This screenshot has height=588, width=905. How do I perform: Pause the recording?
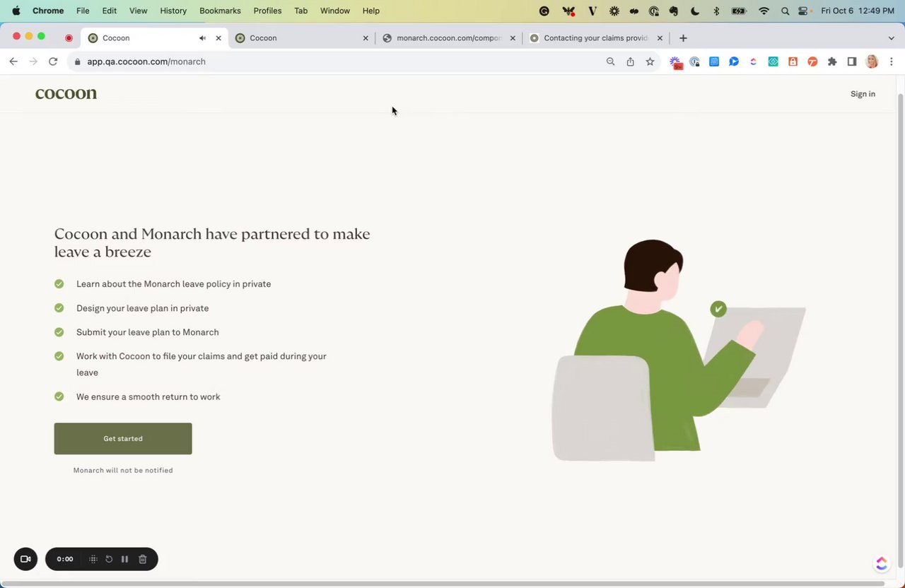[124, 559]
